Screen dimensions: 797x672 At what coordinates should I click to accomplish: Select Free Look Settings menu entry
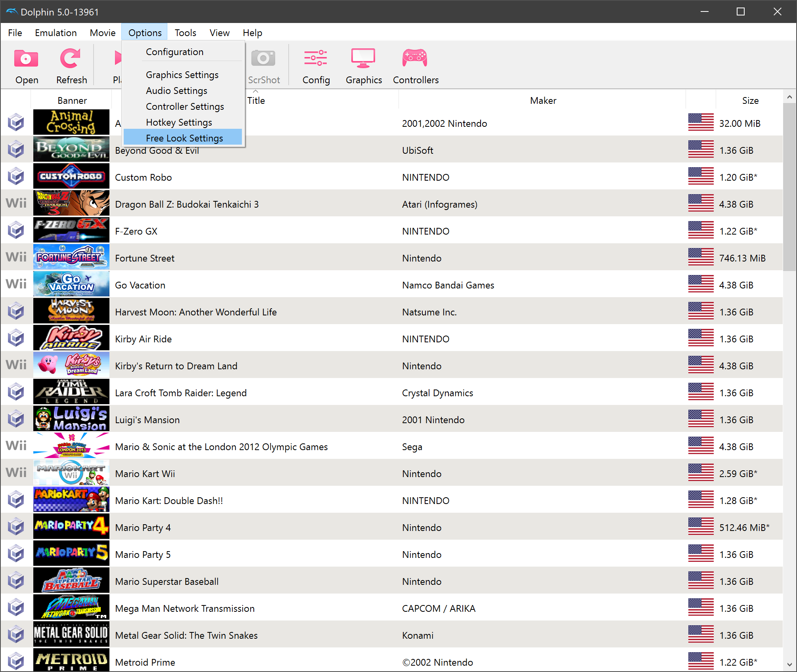[184, 138]
